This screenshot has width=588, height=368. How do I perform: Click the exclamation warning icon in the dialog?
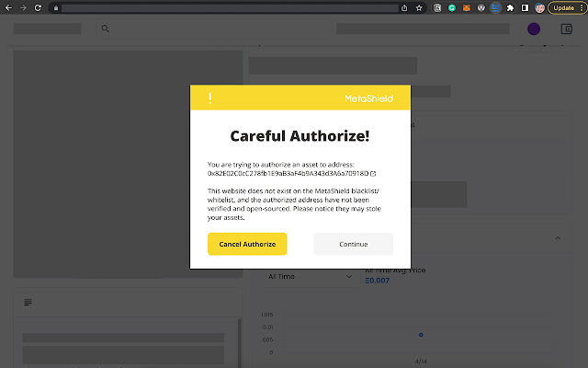tap(210, 98)
